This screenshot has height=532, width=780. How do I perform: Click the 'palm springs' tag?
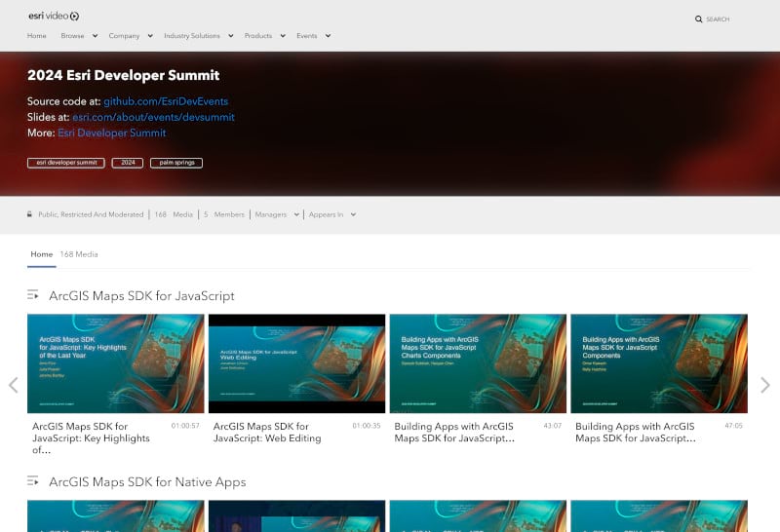[176, 163]
